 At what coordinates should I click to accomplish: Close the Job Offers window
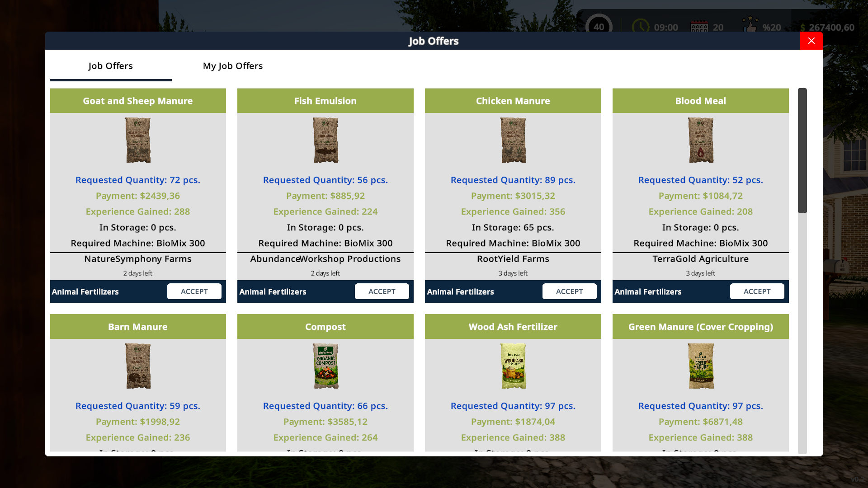coord(811,41)
